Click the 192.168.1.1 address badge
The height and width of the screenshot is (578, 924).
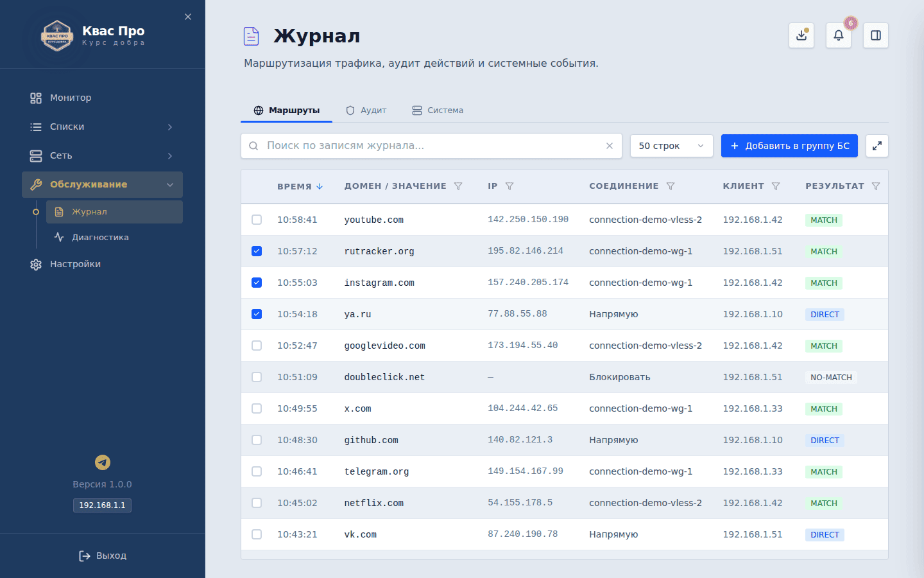tap(103, 505)
